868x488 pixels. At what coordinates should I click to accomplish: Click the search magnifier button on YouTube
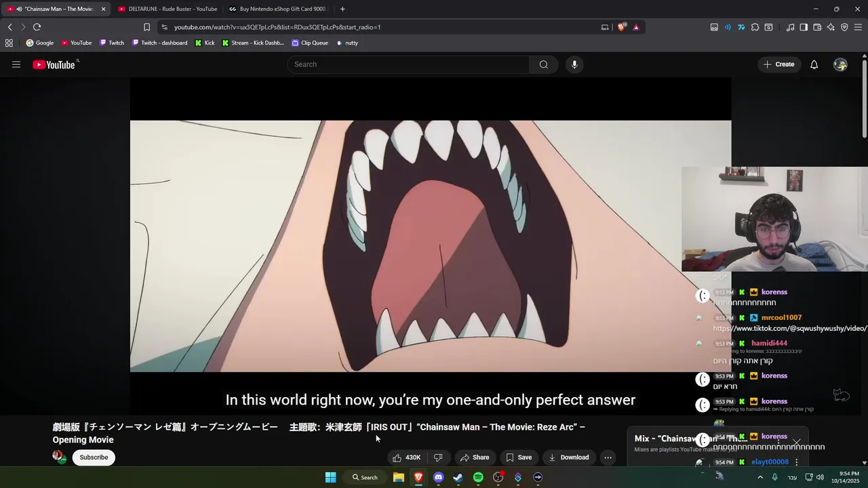point(544,64)
